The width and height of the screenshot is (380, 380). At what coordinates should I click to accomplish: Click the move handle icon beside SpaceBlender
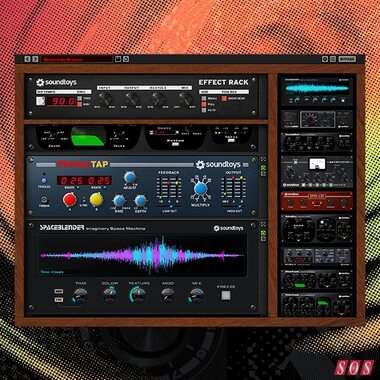click(263, 224)
